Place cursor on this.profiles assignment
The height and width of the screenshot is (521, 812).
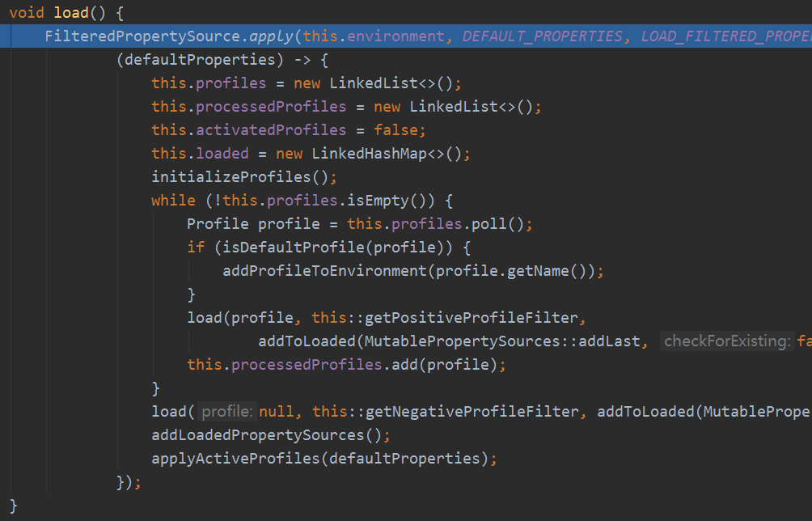coord(209,83)
